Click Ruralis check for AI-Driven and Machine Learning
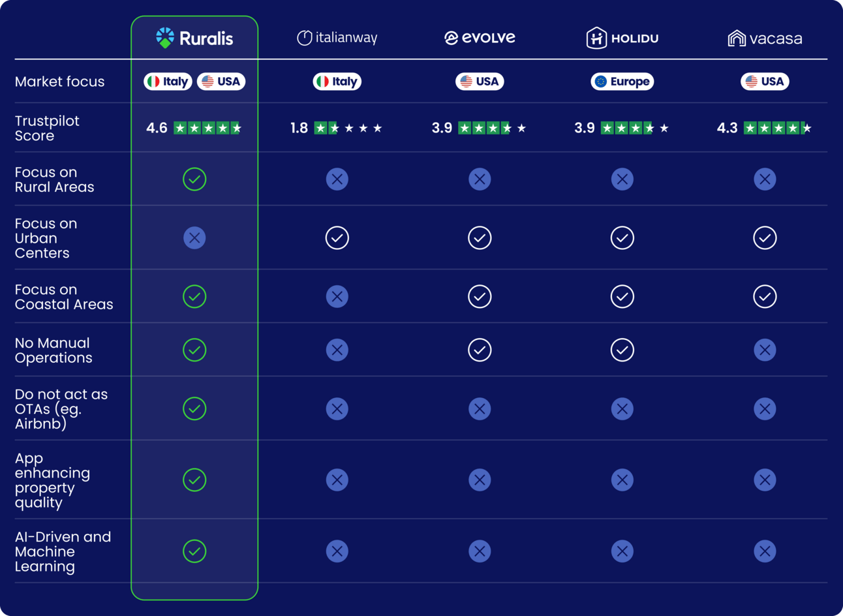 [x=194, y=551]
